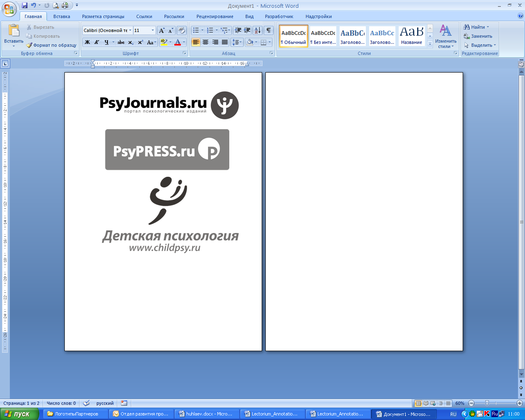Toggle underline formatting Ч
The image size is (525, 420).
coord(107,42)
